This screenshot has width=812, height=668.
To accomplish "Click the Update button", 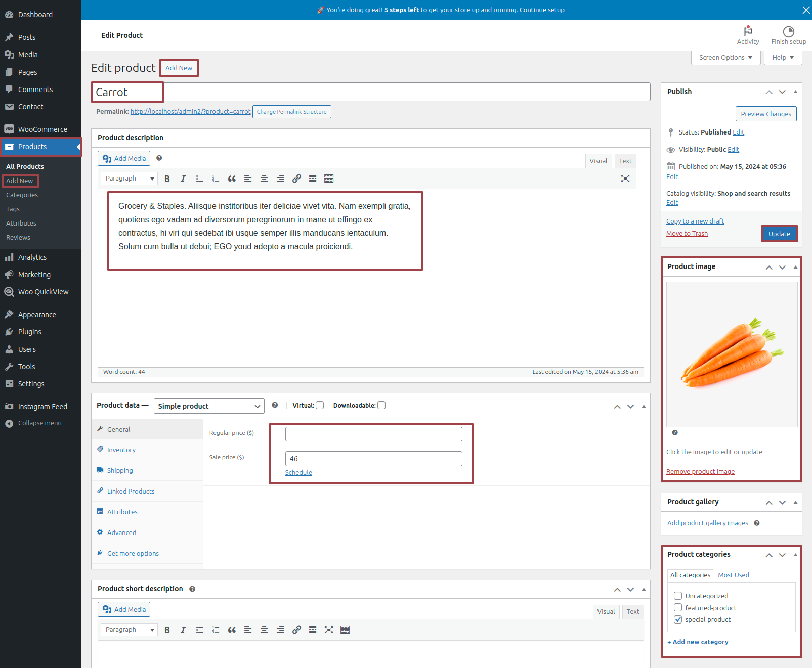I will point(779,234).
